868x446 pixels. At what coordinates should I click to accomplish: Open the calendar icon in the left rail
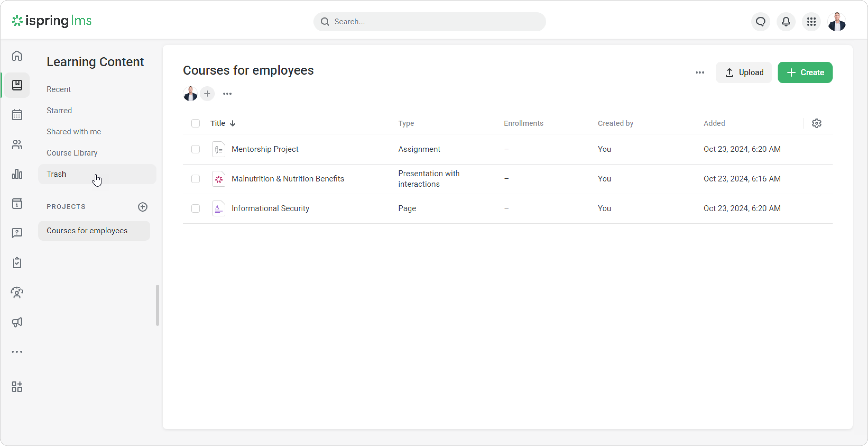(x=17, y=115)
